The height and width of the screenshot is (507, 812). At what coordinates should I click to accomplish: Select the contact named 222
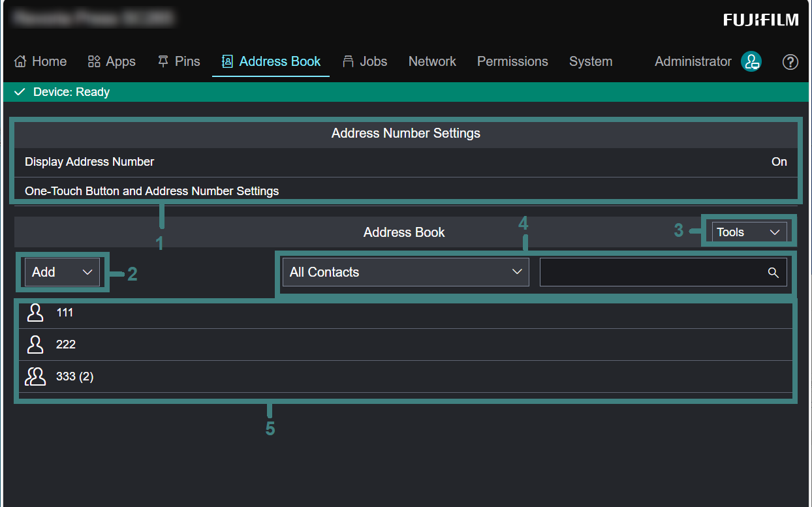(66, 345)
